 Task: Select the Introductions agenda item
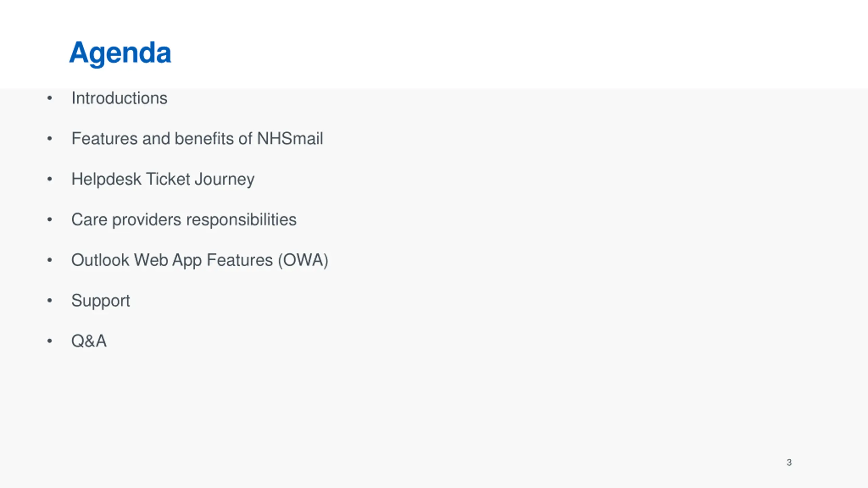(x=119, y=98)
